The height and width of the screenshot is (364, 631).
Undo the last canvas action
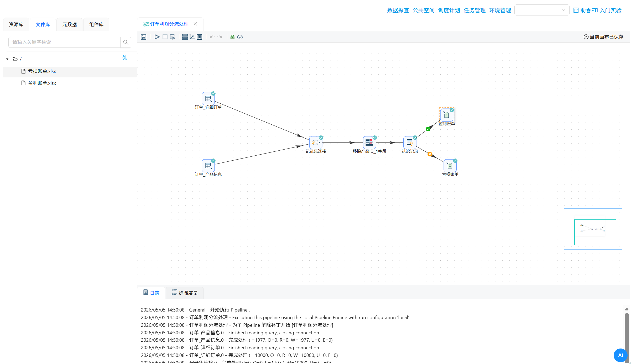point(212,37)
